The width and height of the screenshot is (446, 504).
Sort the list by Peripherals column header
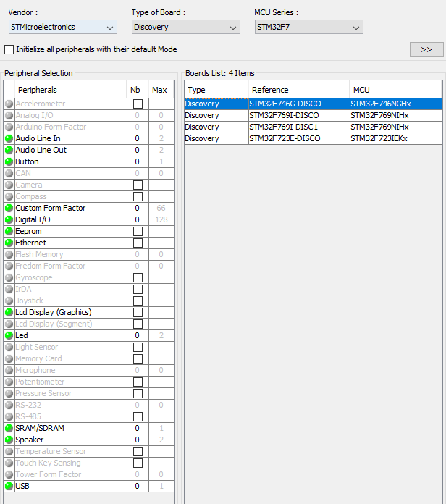pyautogui.click(x=70, y=90)
